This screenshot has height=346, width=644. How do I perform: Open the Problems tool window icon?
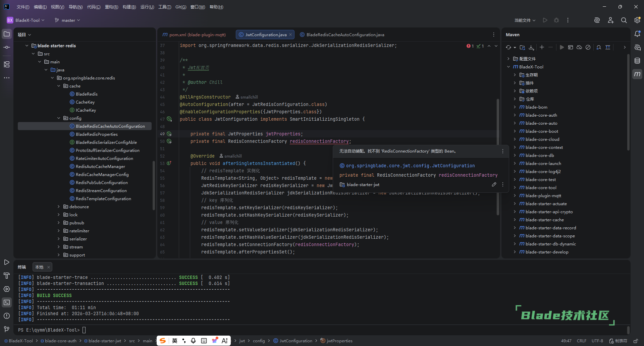tap(7, 316)
